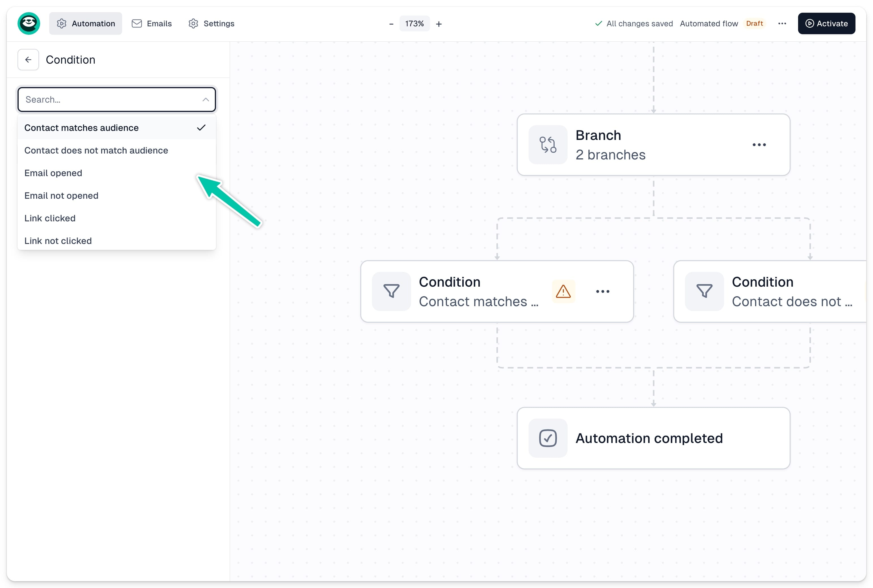873x588 pixels.
Task: Go back from the Condition panel
Action: tap(28, 60)
